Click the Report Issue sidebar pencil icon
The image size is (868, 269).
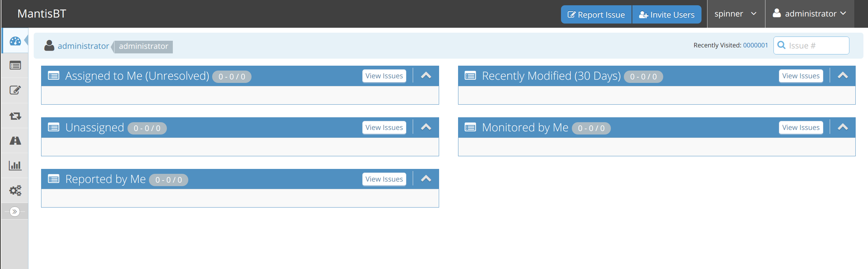click(15, 90)
